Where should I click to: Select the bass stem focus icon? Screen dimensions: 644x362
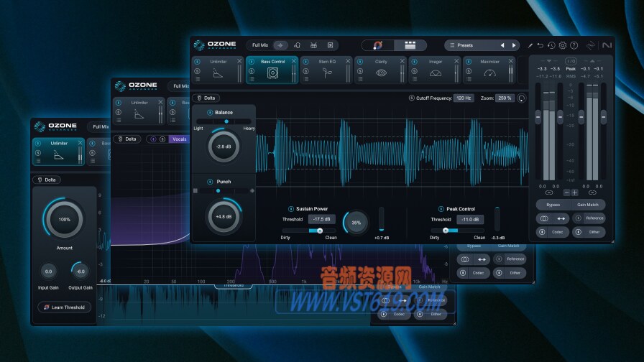(330, 45)
